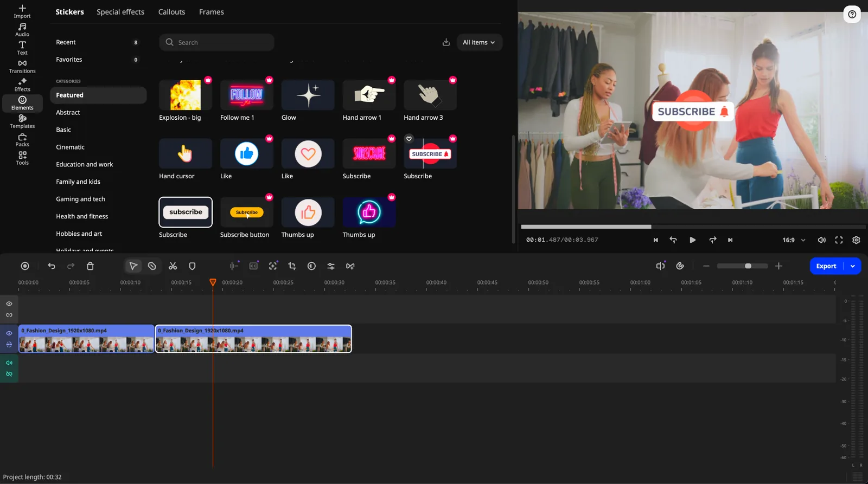868x484 pixels.
Task: Select the Explosion - big sticker thumbnail
Action: 186,95
